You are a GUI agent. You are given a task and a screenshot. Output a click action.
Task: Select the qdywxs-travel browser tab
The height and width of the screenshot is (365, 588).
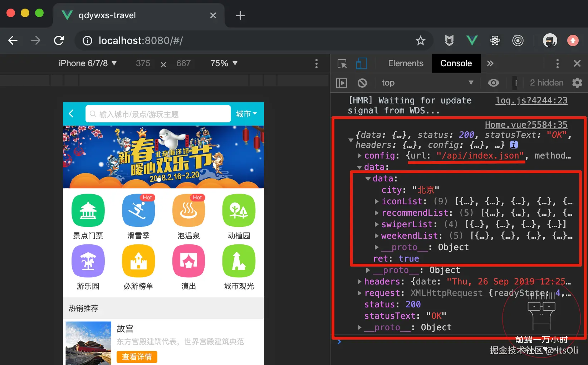(x=139, y=15)
